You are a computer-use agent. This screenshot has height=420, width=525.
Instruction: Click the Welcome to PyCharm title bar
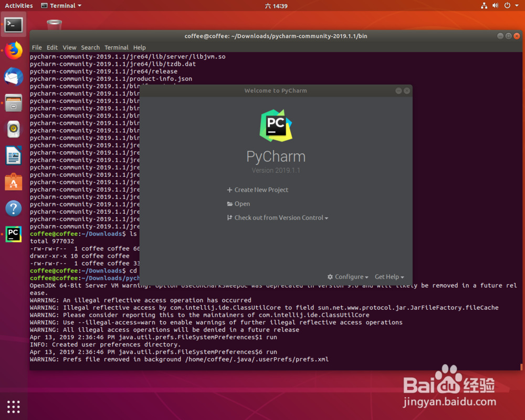276,91
